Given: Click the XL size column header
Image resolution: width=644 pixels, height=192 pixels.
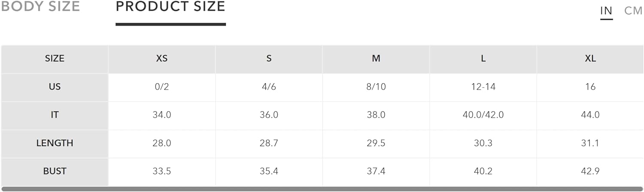Looking at the screenshot, I should click(x=590, y=59).
